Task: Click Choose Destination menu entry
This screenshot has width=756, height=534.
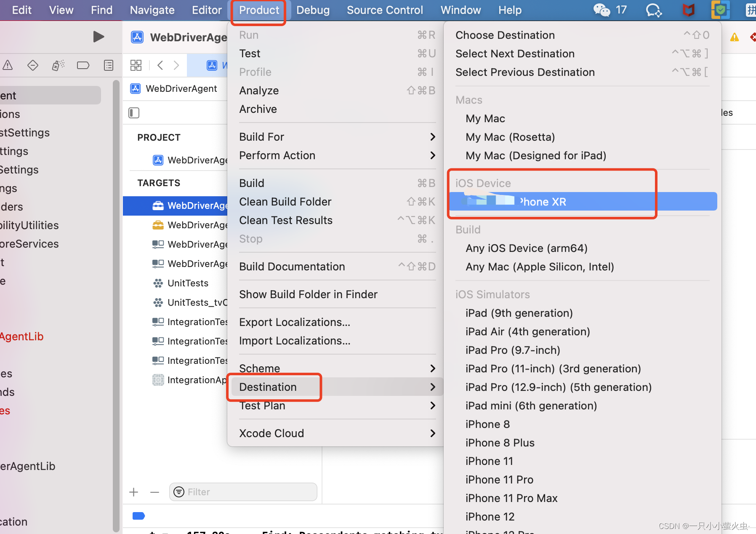Action: [x=583, y=35]
